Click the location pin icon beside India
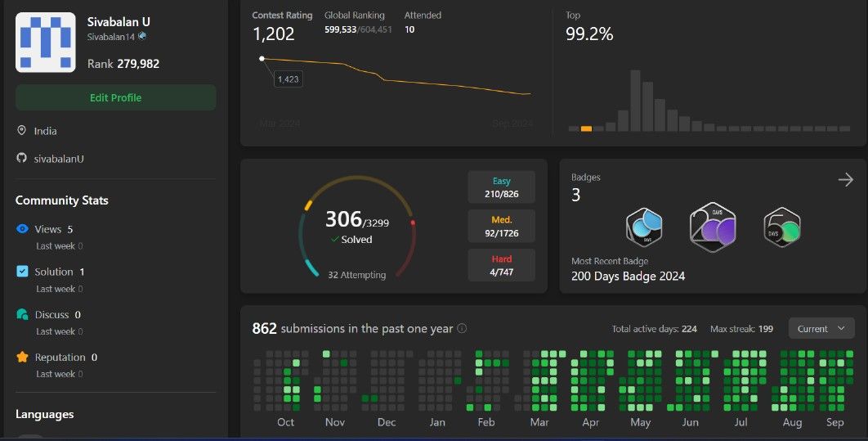This screenshot has height=441, width=868. (x=21, y=131)
